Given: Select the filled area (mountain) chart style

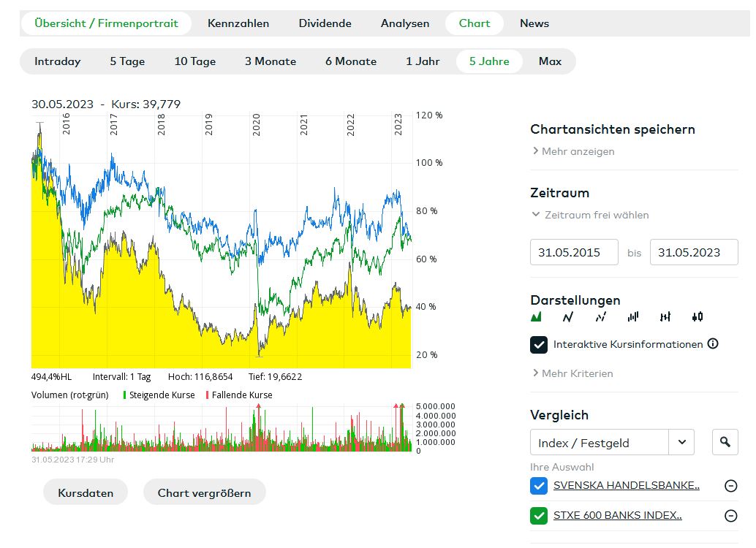Looking at the screenshot, I should (536, 317).
